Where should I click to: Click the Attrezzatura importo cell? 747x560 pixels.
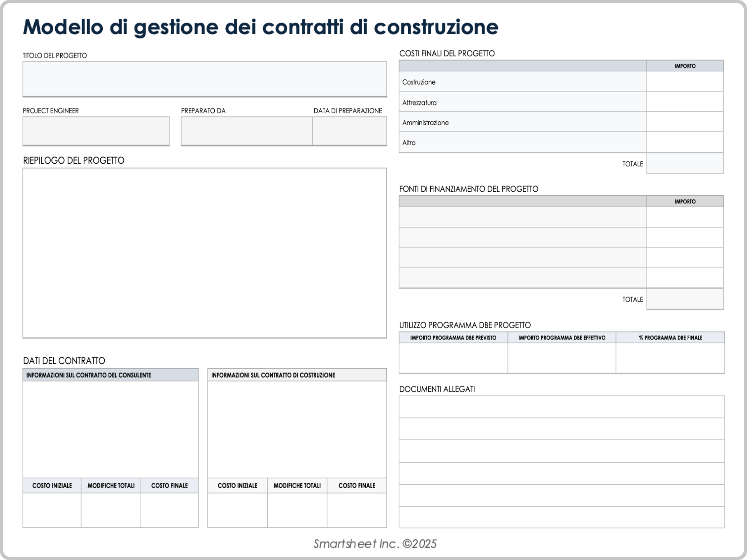coord(685,102)
